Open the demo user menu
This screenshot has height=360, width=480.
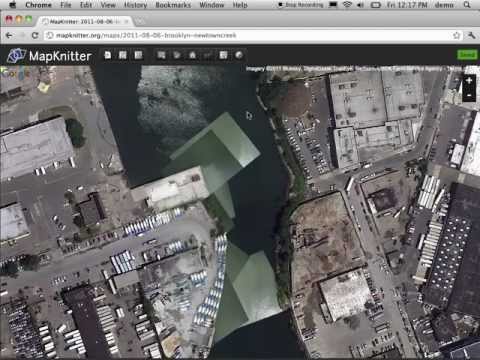[x=444, y=5]
